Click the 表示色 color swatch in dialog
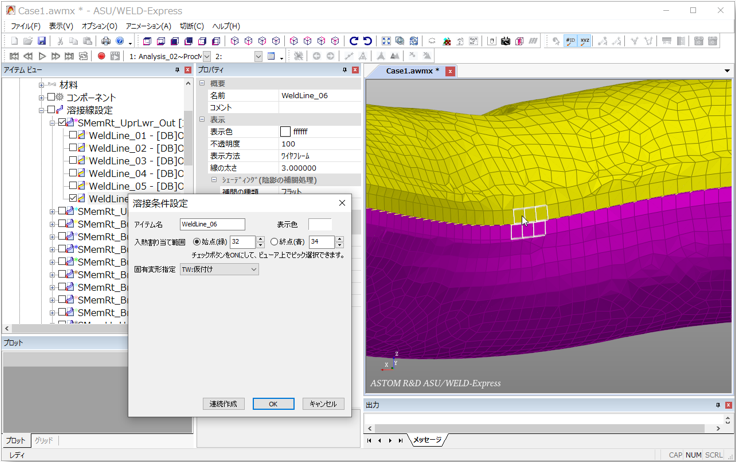The image size is (736, 462). (x=320, y=225)
